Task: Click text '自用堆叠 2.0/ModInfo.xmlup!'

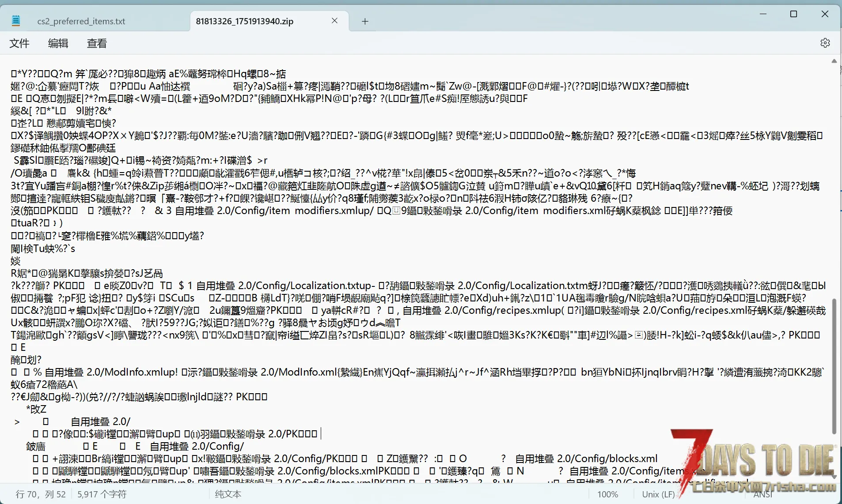Action: coord(111,372)
